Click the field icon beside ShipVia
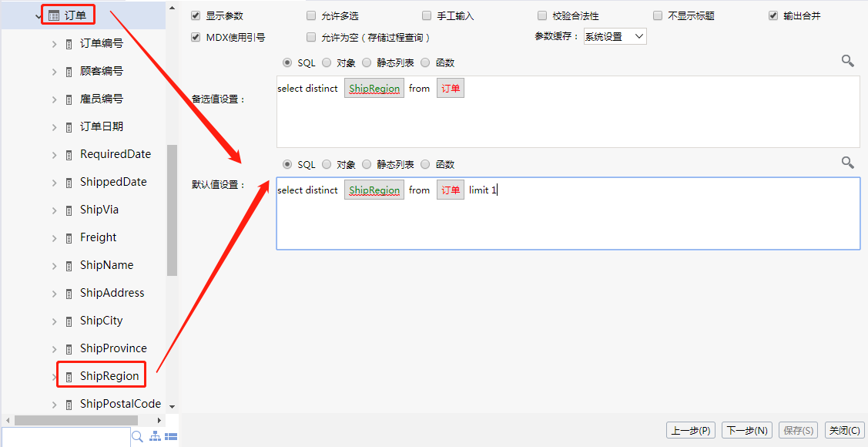Image resolution: width=868 pixels, height=447 pixels. coord(69,210)
